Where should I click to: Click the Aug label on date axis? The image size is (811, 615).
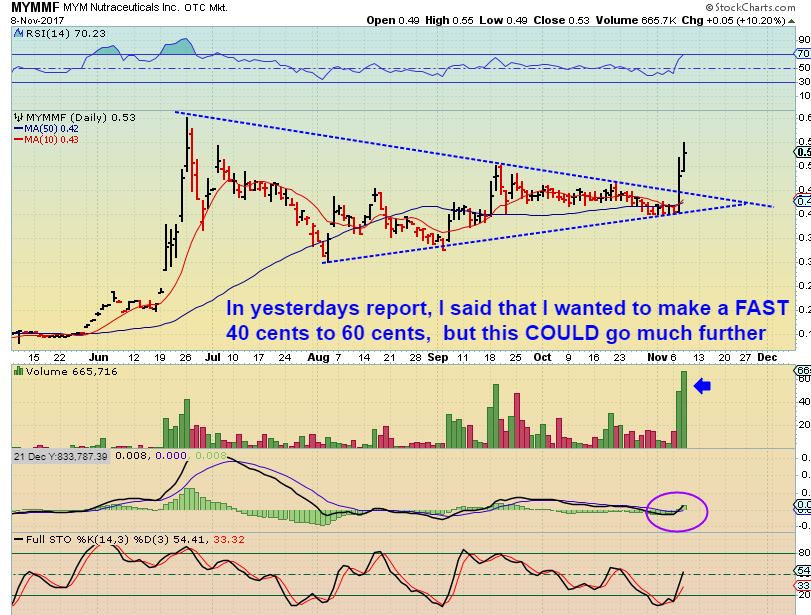pyautogui.click(x=319, y=357)
